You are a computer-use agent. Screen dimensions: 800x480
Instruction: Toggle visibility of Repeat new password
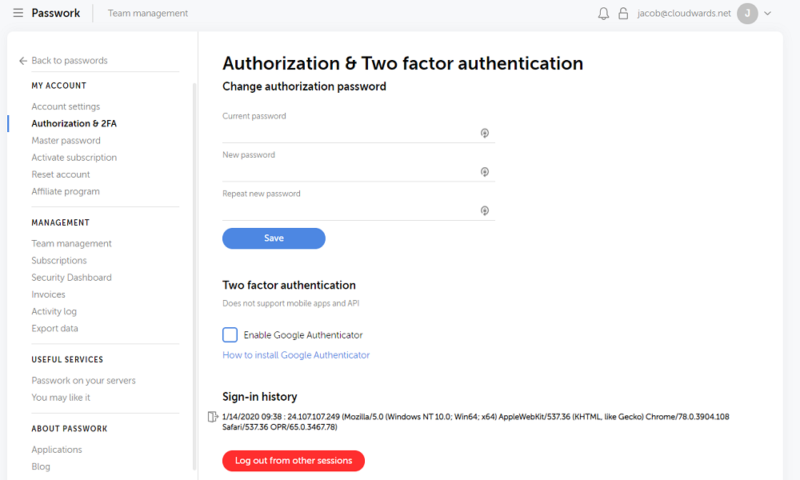pyautogui.click(x=484, y=210)
